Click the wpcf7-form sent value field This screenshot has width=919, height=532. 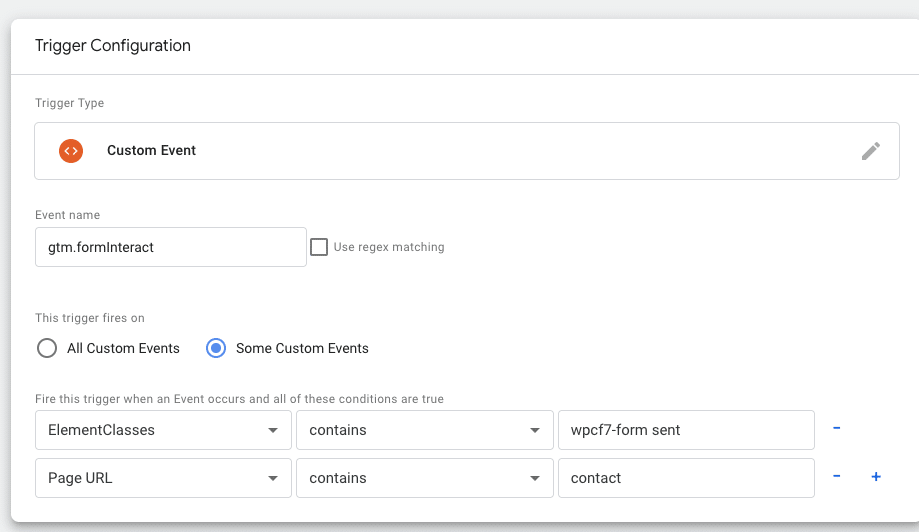coord(685,430)
